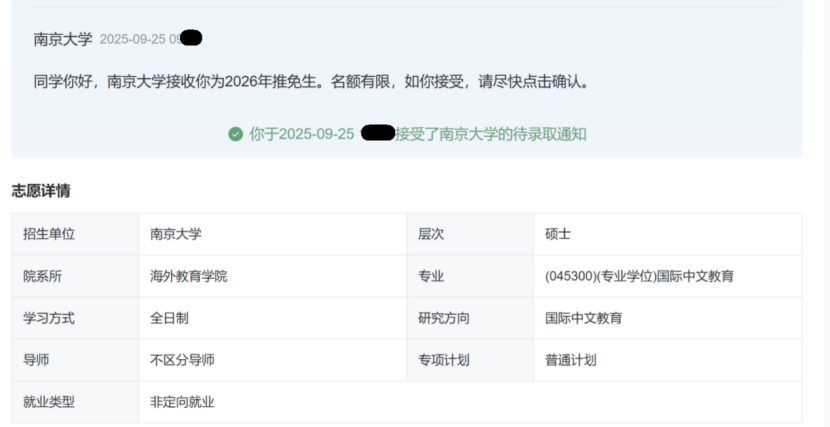Click the 学习方式 label cell
Screen dimensions: 830x427
coord(49,318)
